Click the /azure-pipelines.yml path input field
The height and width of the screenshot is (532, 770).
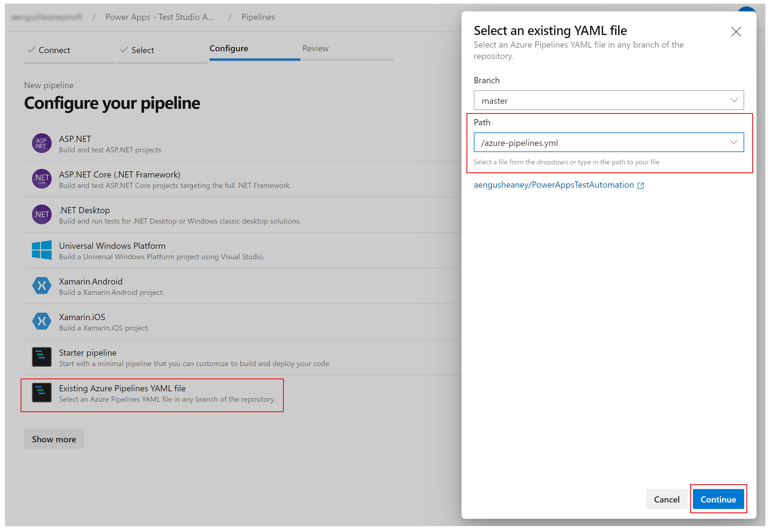[x=609, y=143]
